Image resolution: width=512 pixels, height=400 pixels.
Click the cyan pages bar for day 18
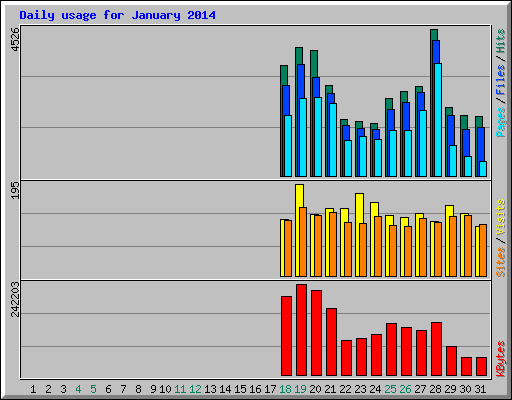tap(288, 146)
